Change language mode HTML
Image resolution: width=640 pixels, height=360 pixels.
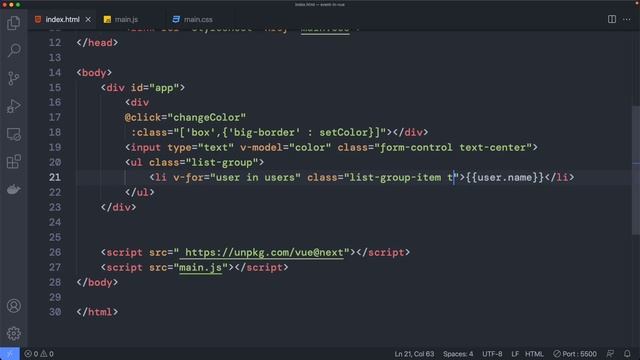click(534, 354)
